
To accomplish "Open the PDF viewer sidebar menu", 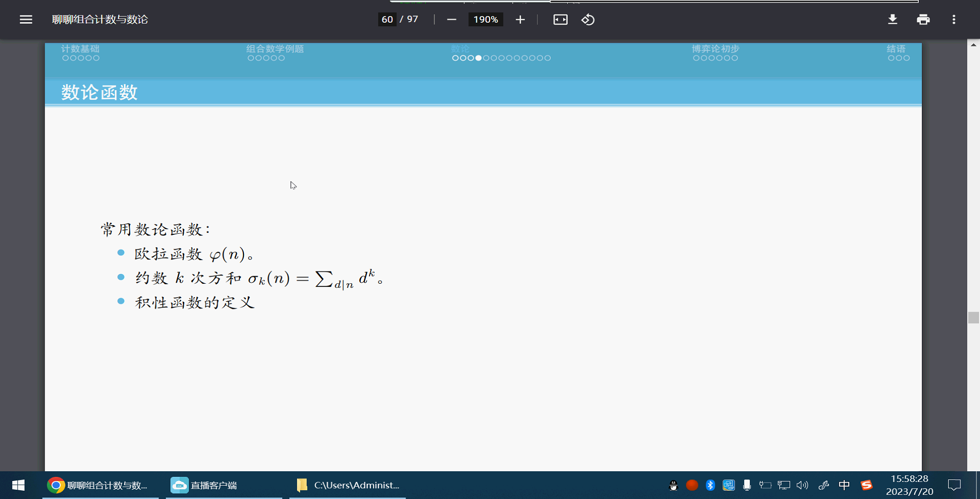I will [26, 20].
